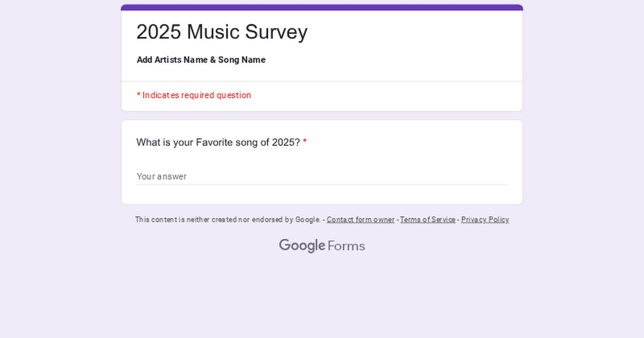Click the favorite song question label
Image resolution: width=644 pixels, height=338 pixels.
(x=218, y=143)
